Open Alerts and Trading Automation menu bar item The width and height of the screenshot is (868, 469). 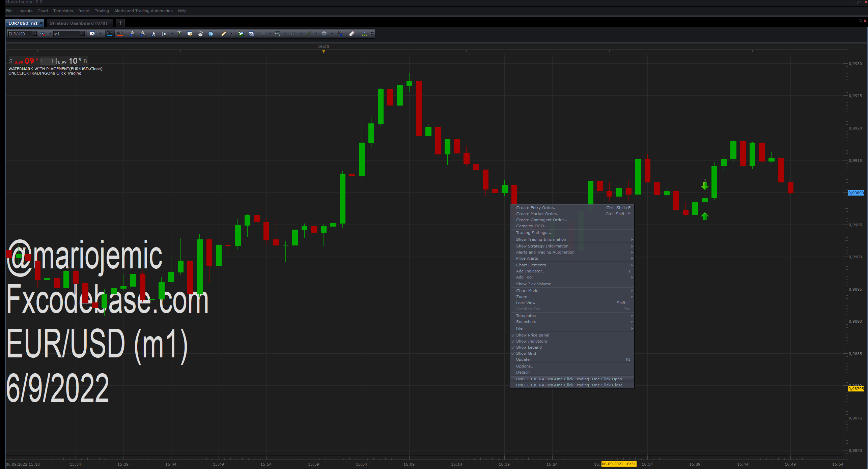point(143,11)
